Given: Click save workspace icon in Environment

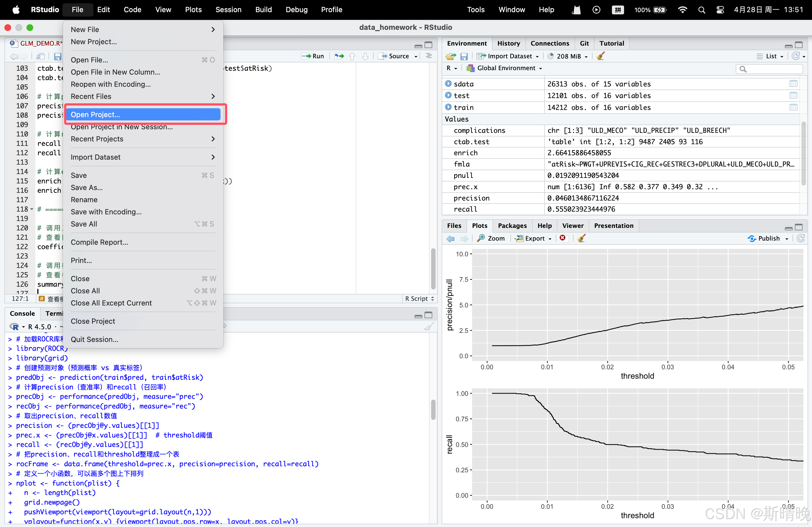Looking at the screenshot, I should click(464, 56).
